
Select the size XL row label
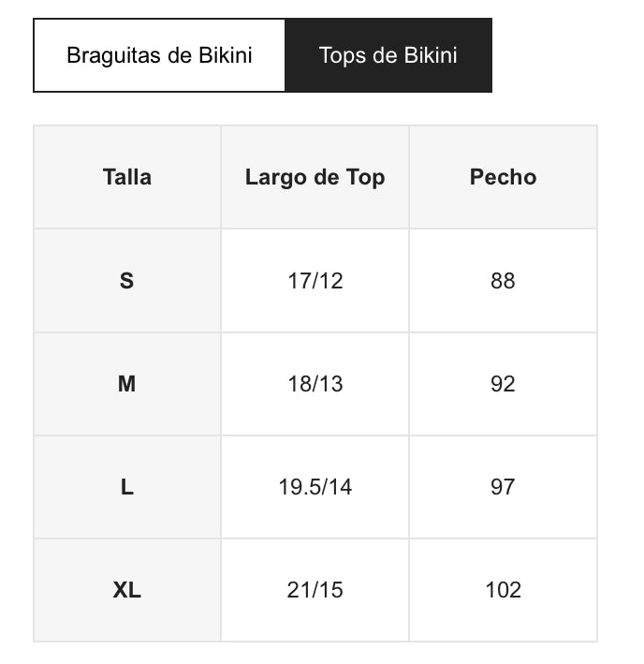tap(127, 589)
